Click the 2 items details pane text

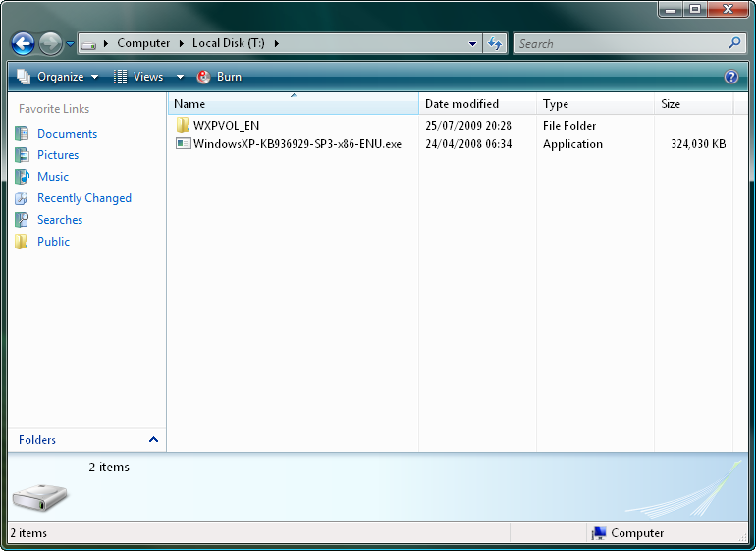click(x=109, y=468)
